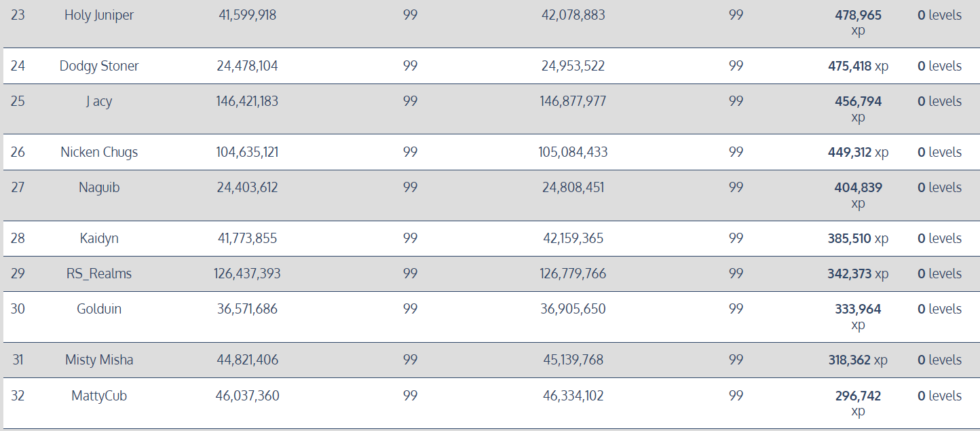Click on the Naguib player name
Viewport: 980px width, 431px height.
pos(99,187)
